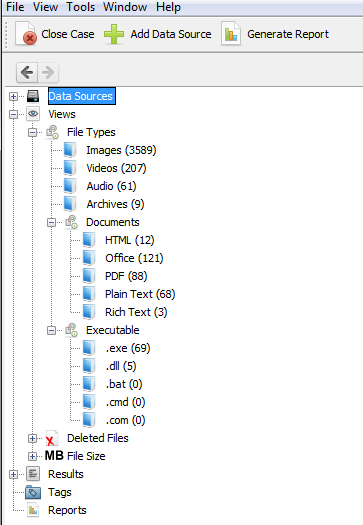Image resolution: width=363 pixels, height=525 pixels.
Task: Select the Data Sources tree item
Action: pyautogui.click(x=82, y=96)
